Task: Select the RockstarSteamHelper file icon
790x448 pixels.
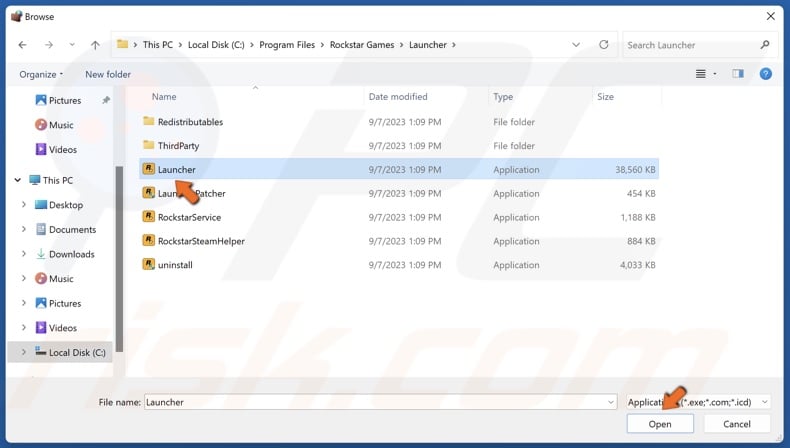Action: pos(149,241)
